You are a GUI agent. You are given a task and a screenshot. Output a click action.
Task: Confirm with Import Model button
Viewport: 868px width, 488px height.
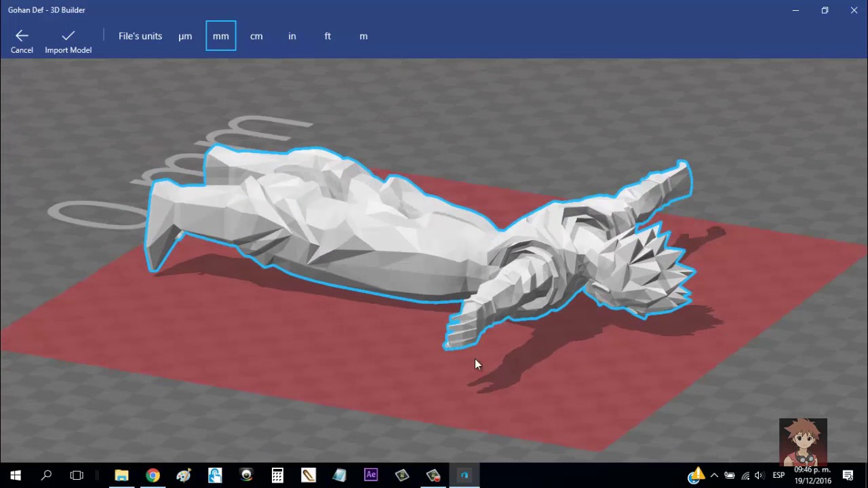click(x=68, y=41)
